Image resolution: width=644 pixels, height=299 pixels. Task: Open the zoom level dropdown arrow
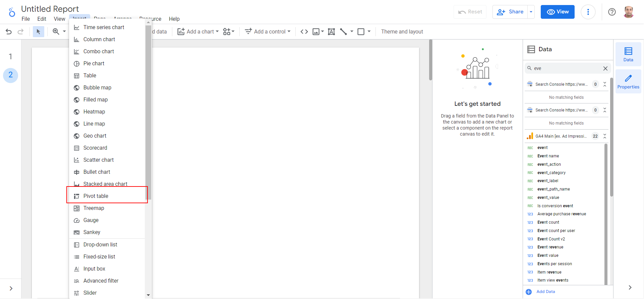pyautogui.click(x=64, y=31)
